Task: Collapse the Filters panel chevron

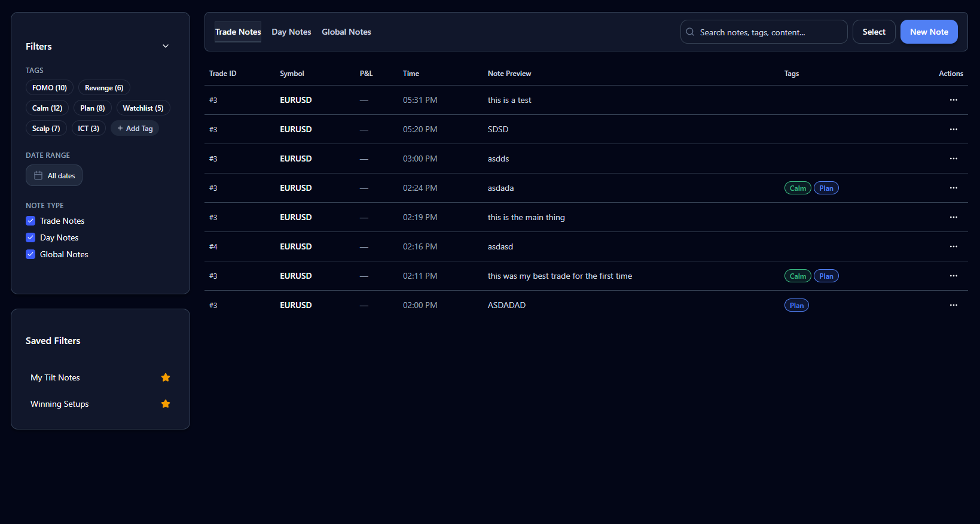Action: pos(166,46)
